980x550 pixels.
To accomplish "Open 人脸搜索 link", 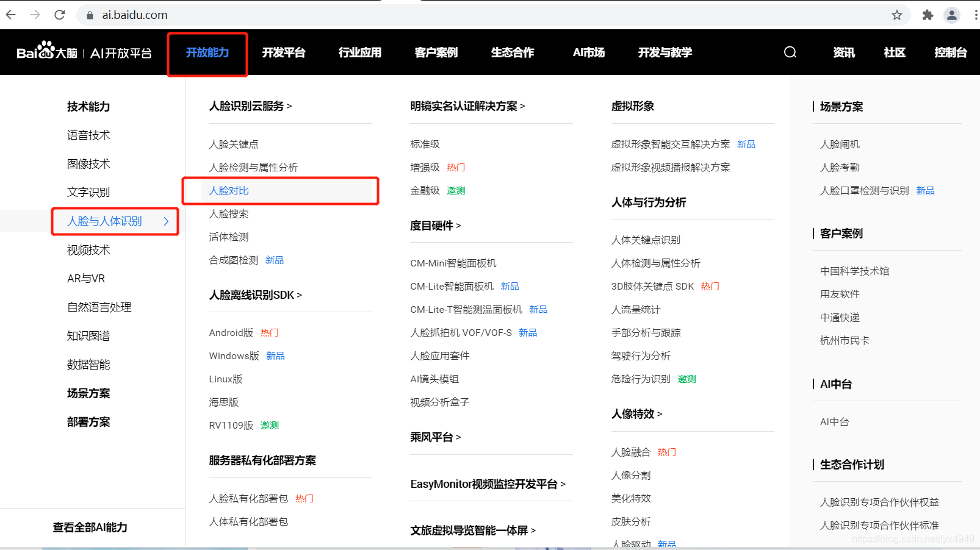I will tap(229, 214).
